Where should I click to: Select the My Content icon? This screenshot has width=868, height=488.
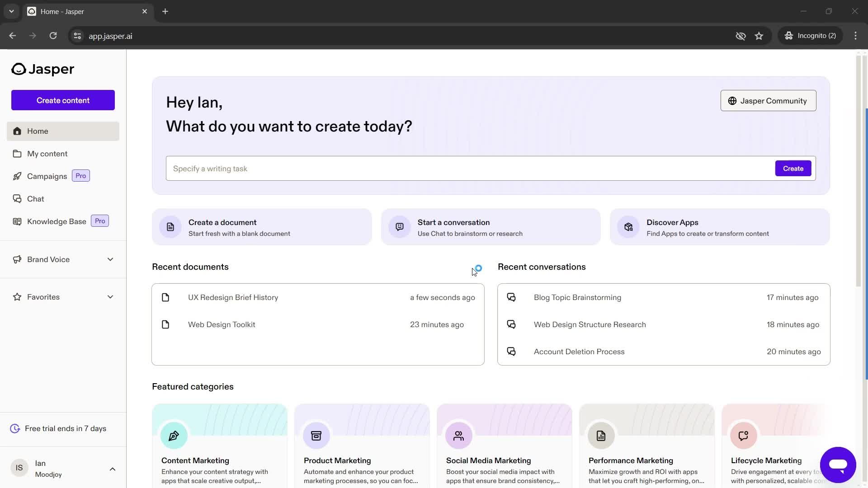point(17,154)
